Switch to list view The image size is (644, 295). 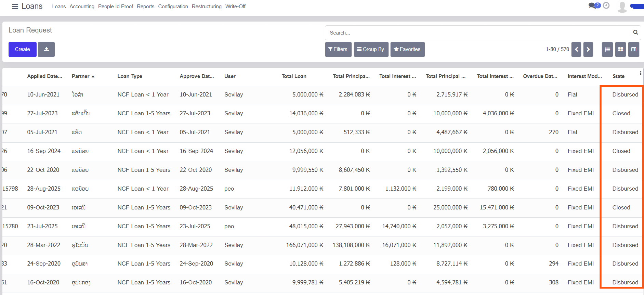pyautogui.click(x=607, y=49)
